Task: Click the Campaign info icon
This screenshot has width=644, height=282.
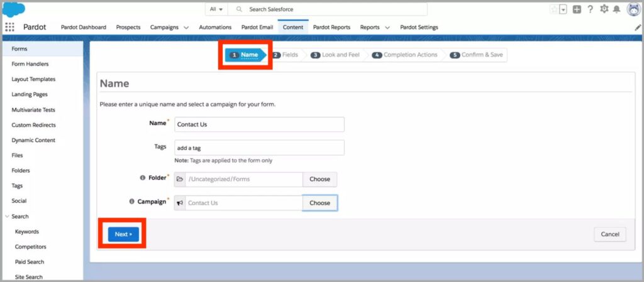Action: [x=132, y=202]
